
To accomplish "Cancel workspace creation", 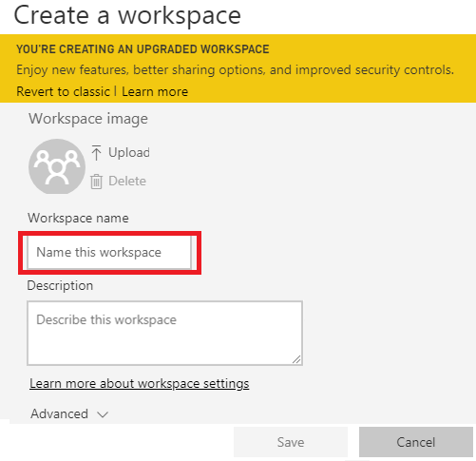I will click(416, 442).
